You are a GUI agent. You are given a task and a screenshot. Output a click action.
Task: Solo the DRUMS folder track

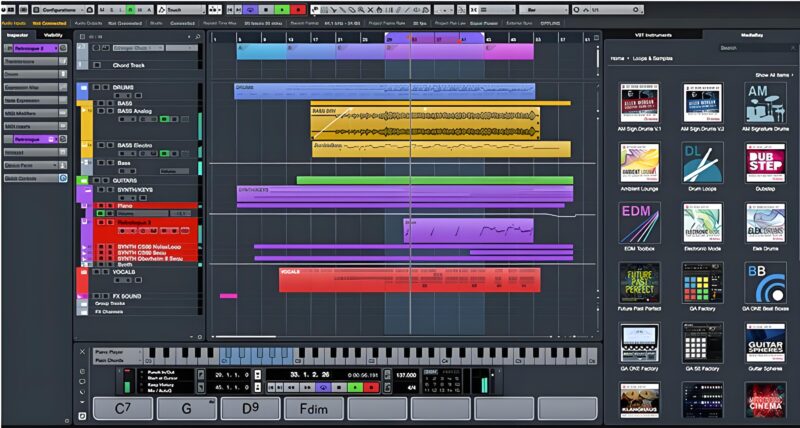click(106, 87)
